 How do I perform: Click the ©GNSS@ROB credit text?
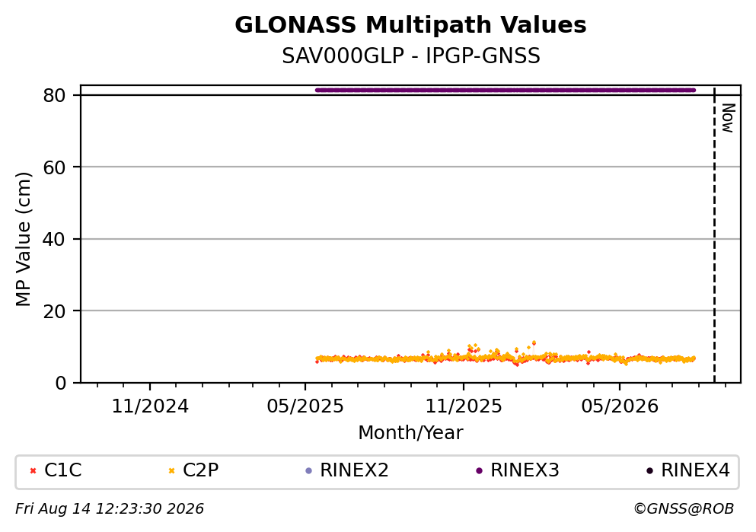[684, 509]
